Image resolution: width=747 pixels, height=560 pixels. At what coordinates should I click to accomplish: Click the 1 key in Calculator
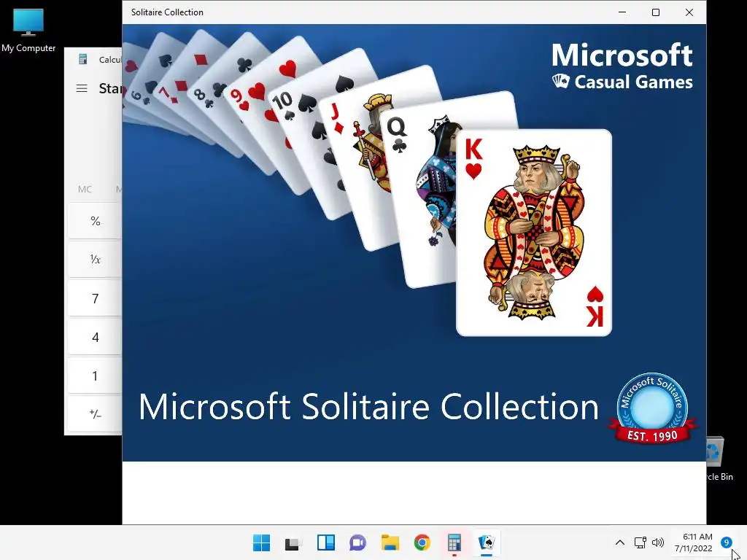tap(96, 376)
